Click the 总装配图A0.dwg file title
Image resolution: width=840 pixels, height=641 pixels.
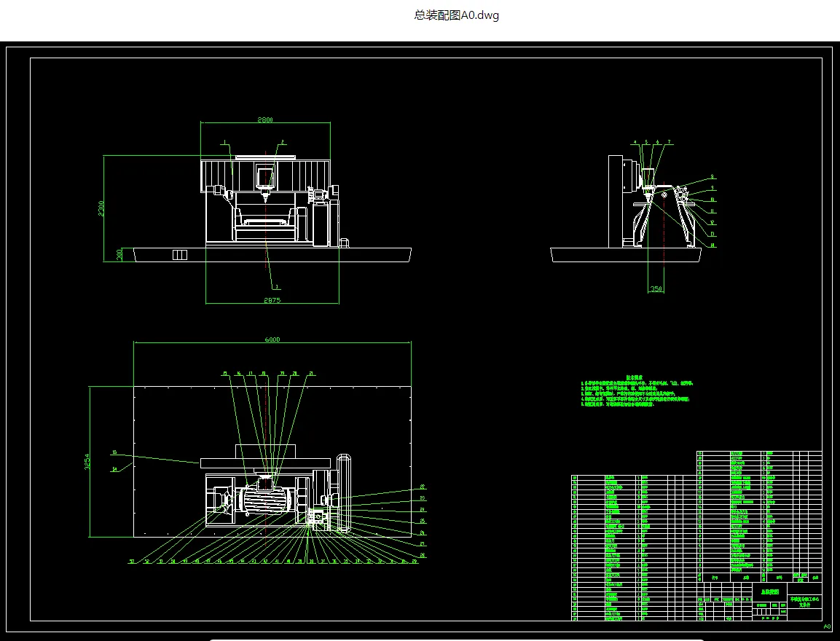[x=457, y=15]
